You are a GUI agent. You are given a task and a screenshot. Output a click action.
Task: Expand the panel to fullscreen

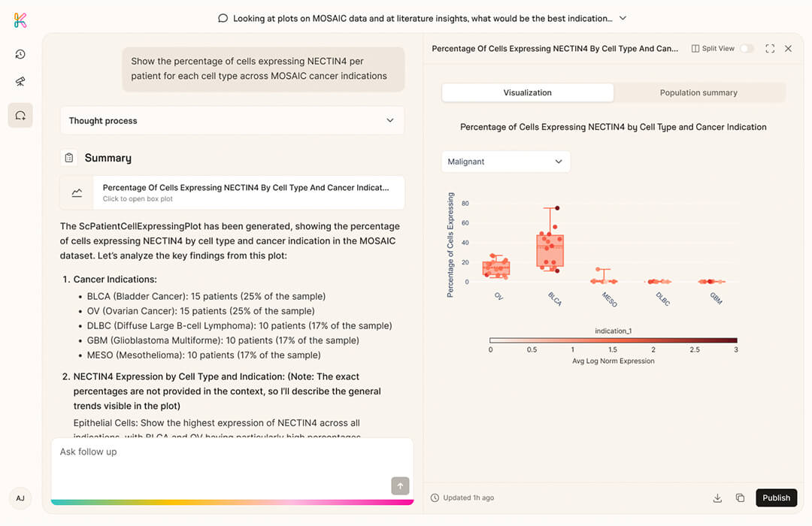coord(770,48)
